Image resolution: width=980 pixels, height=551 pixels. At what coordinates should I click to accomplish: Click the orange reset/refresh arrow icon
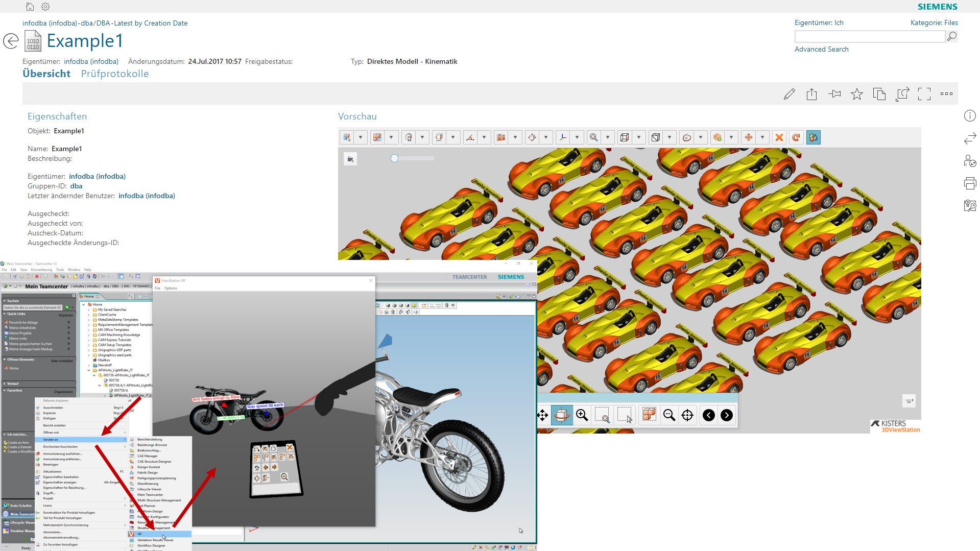[x=796, y=137]
